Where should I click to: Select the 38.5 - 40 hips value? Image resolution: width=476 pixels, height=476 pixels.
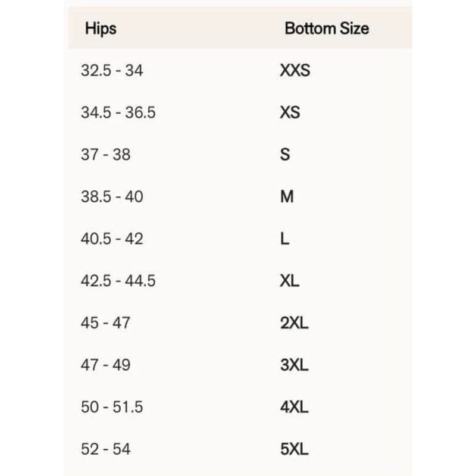click(112, 197)
